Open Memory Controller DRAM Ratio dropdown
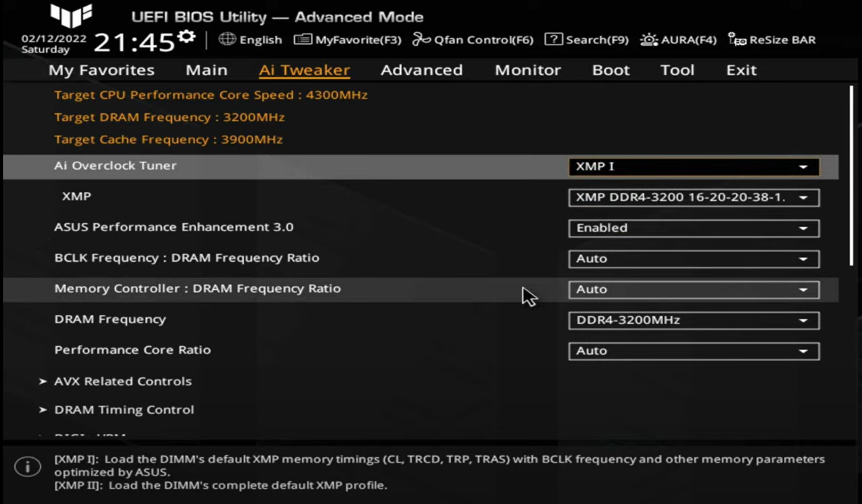The width and height of the screenshot is (862, 504). coord(693,290)
